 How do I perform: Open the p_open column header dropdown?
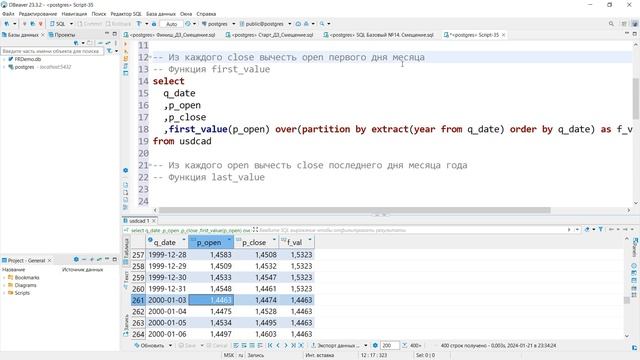click(x=229, y=240)
